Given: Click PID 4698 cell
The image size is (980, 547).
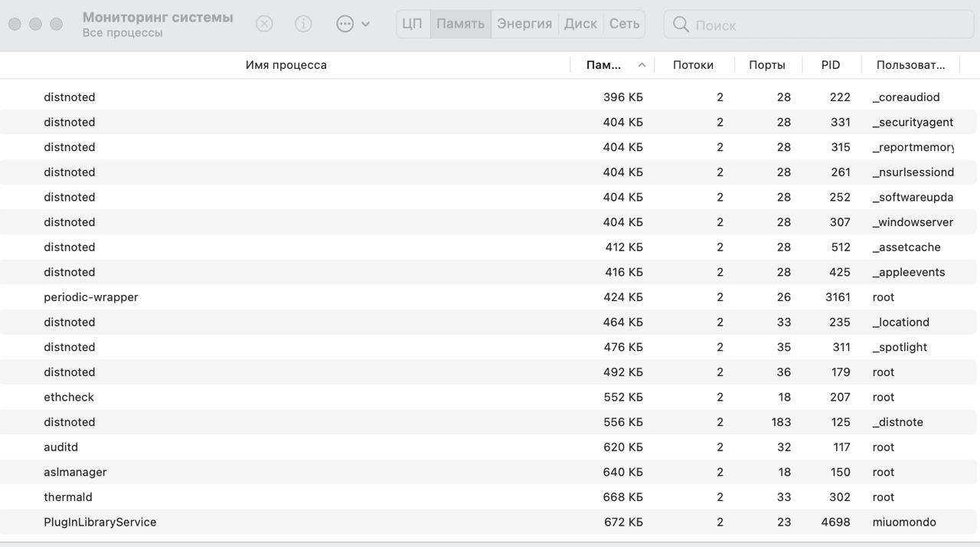Looking at the screenshot, I should tap(836, 522).
